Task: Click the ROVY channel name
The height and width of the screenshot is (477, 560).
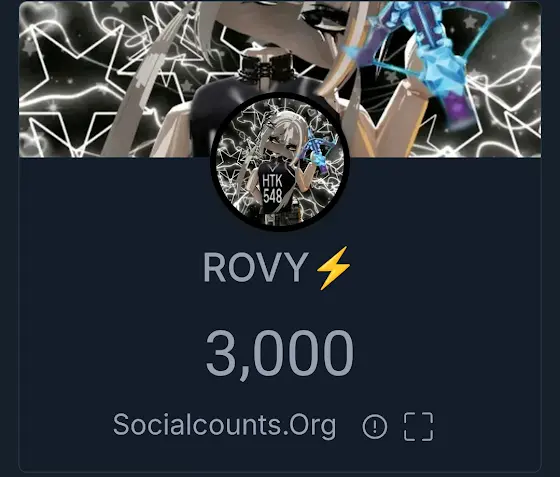Action: point(255,267)
